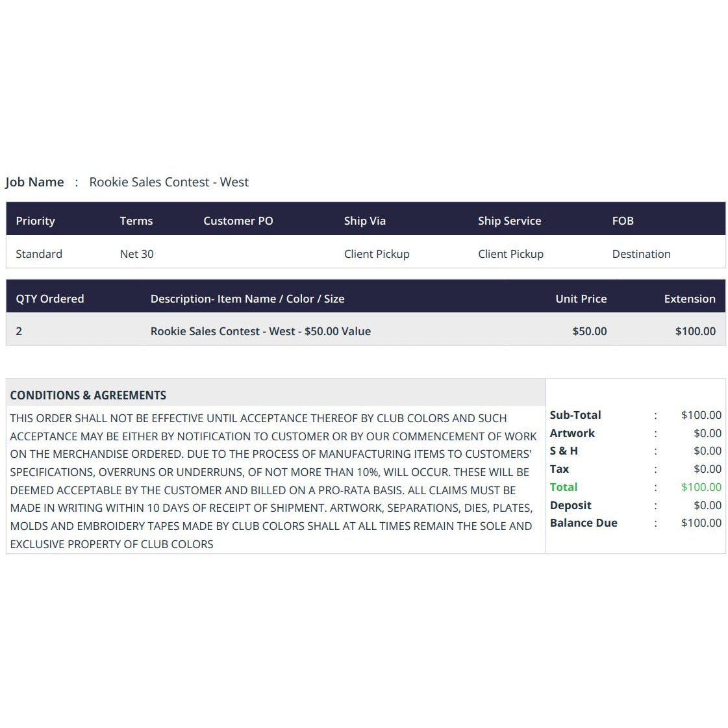Image resolution: width=728 pixels, height=728 pixels.
Task: Click the Priority column header
Action: (x=35, y=221)
